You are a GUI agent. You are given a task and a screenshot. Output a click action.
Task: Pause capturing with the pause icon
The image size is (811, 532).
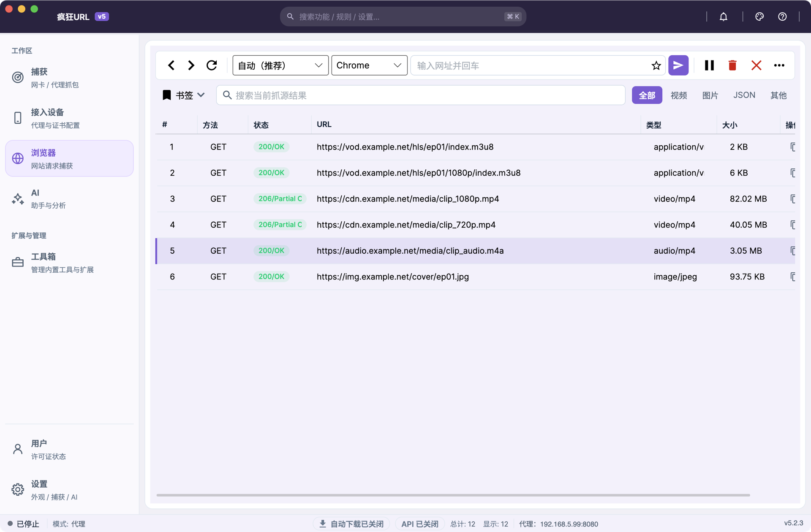tap(709, 65)
